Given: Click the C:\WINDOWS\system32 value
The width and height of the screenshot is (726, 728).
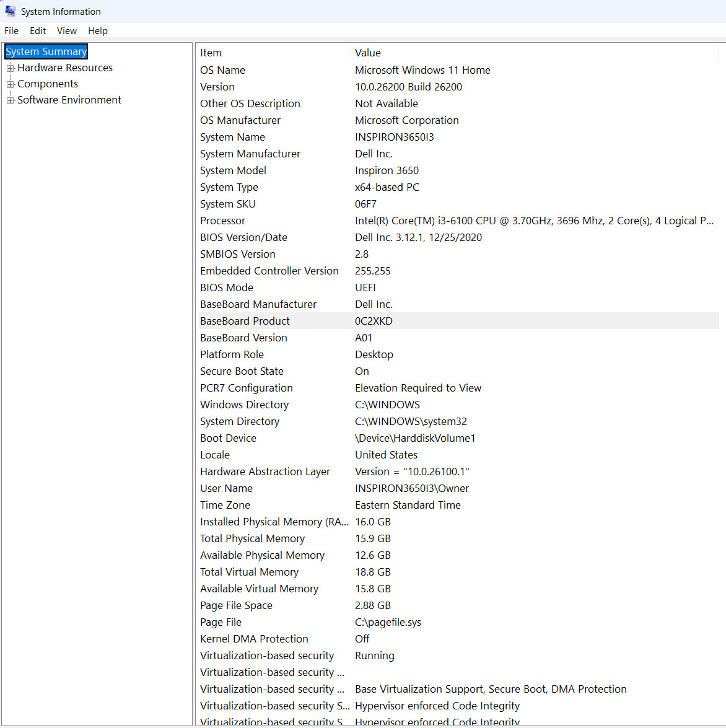Looking at the screenshot, I should pos(411,421).
